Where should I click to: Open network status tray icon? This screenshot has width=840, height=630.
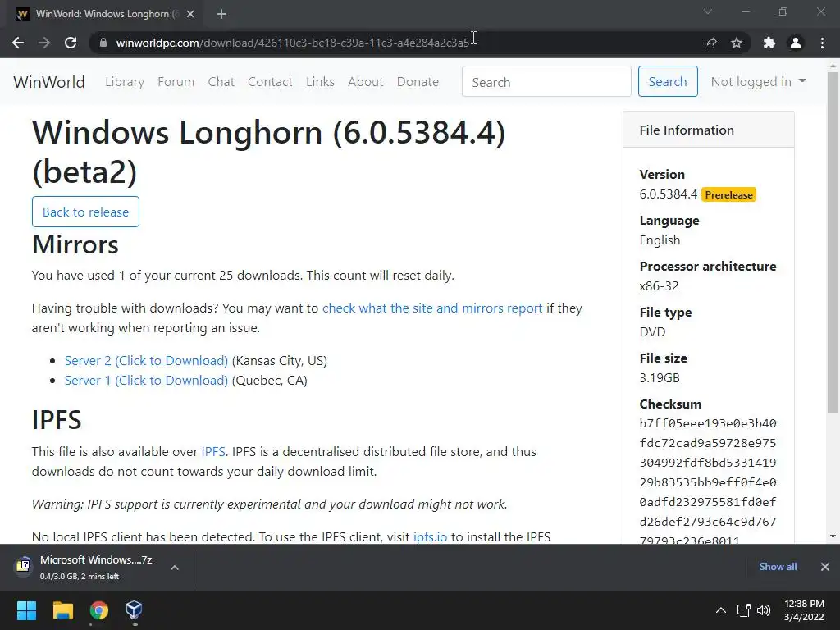click(x=743, y=610)
